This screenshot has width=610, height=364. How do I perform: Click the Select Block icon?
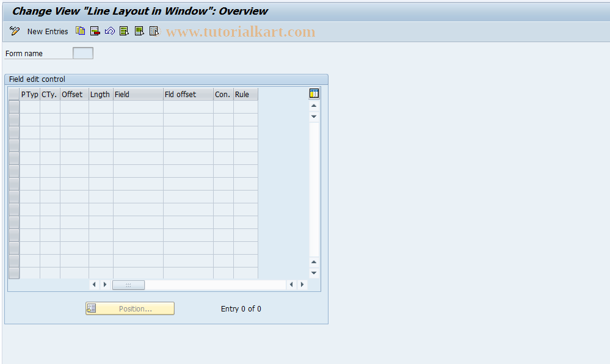[139, 31]
